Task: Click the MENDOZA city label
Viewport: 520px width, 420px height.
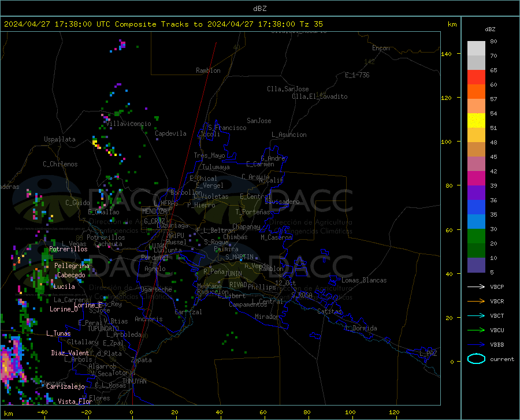Action: coord(154,211)
